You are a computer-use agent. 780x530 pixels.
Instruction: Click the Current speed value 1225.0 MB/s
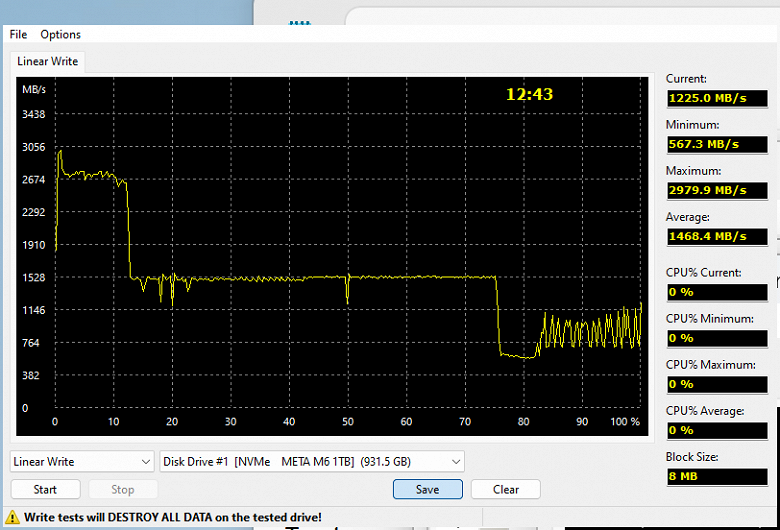coord(717,98)
